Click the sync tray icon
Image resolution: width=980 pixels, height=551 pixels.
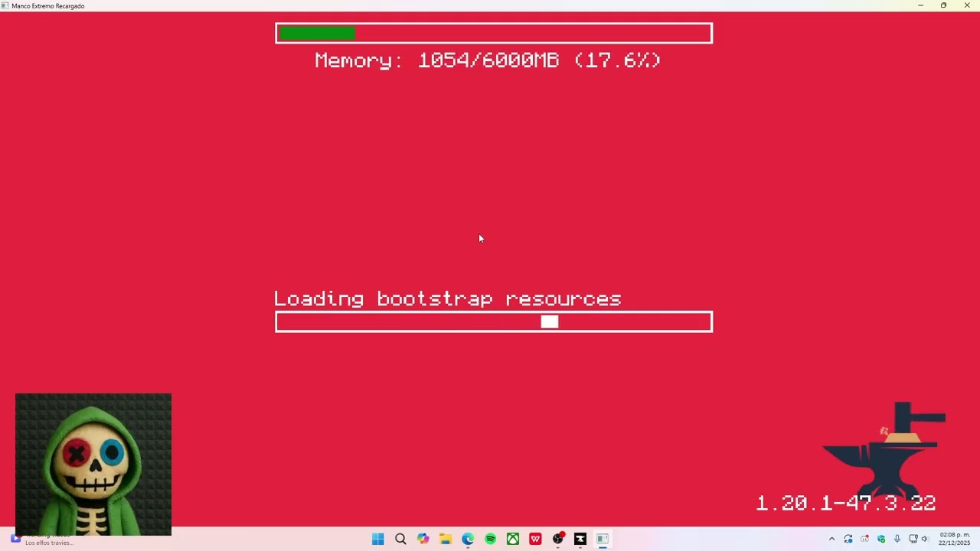(x=848, y=539)
